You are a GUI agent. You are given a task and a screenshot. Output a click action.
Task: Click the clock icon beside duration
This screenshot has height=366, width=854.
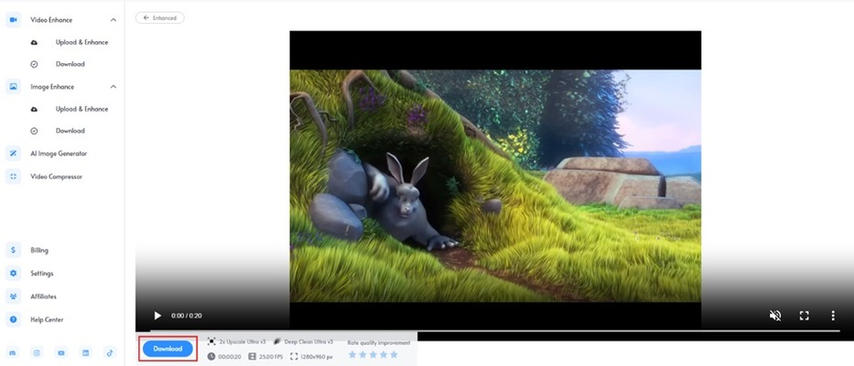[211, 356]
